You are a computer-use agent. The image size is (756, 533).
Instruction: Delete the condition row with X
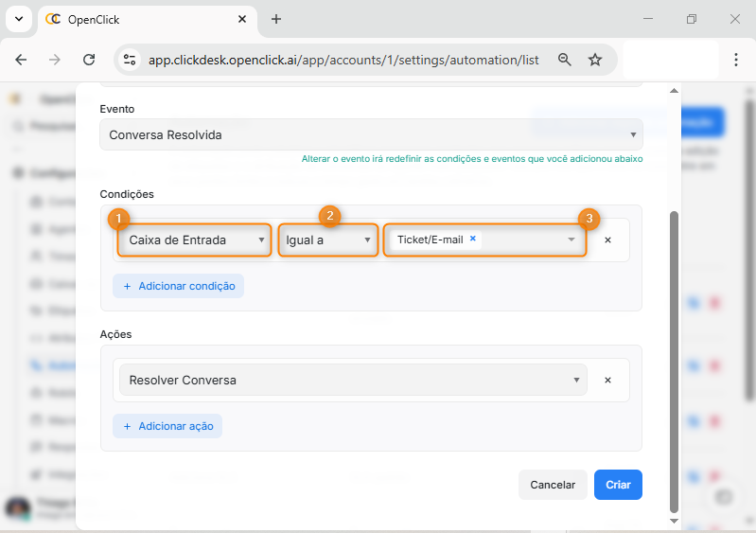click(607, 240)
